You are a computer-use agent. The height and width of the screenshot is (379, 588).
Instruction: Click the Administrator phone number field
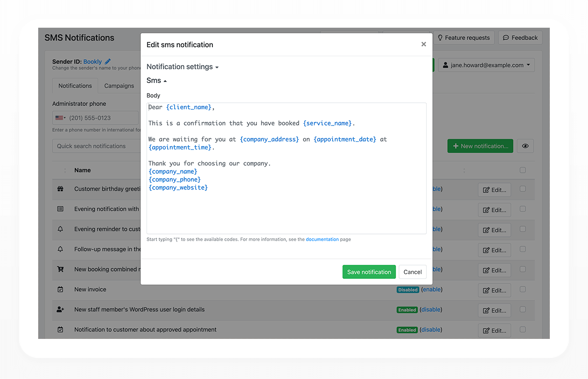[x=103, y=118]
